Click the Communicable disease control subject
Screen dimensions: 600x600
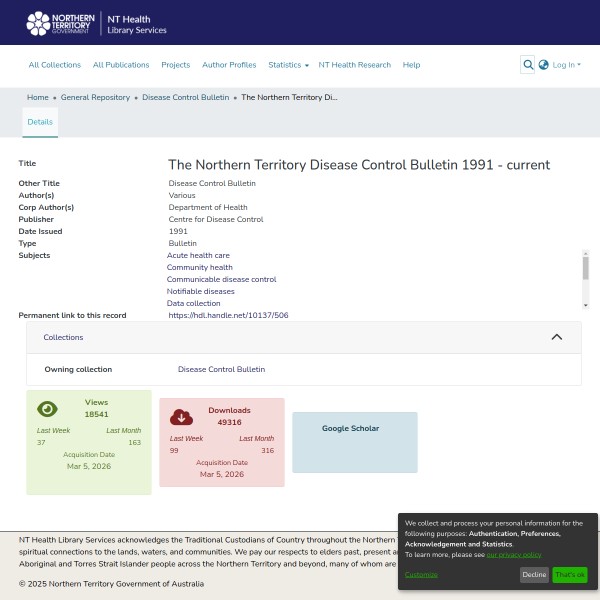pos(221,279)
